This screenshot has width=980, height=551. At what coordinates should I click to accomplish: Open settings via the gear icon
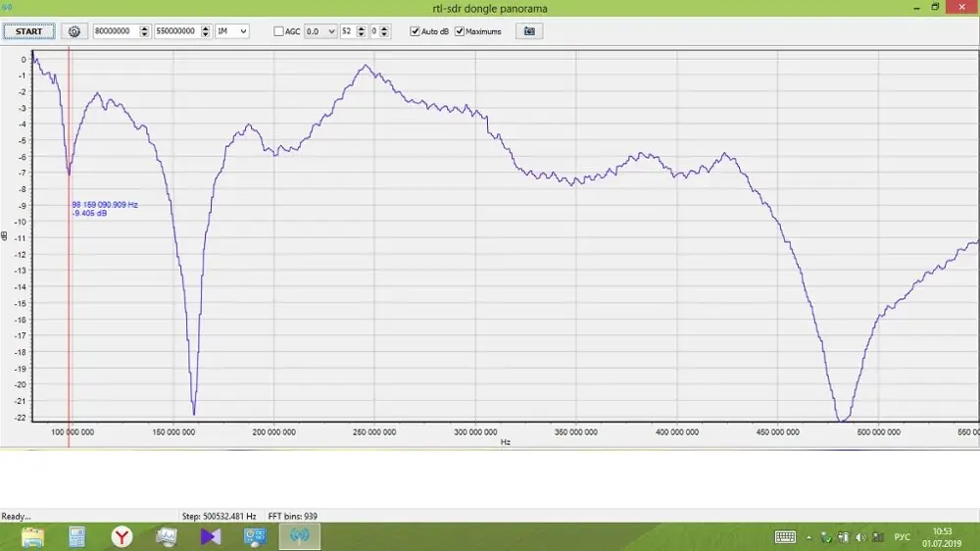(74, 31)
